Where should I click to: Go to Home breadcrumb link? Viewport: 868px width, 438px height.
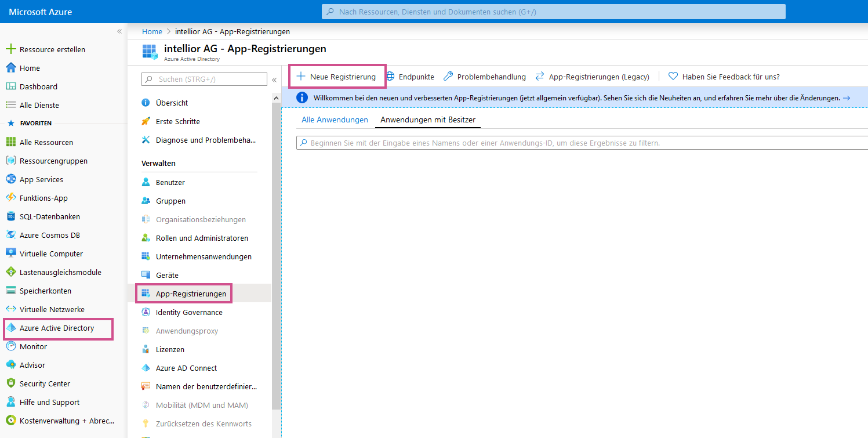click(x=152, y=31)
